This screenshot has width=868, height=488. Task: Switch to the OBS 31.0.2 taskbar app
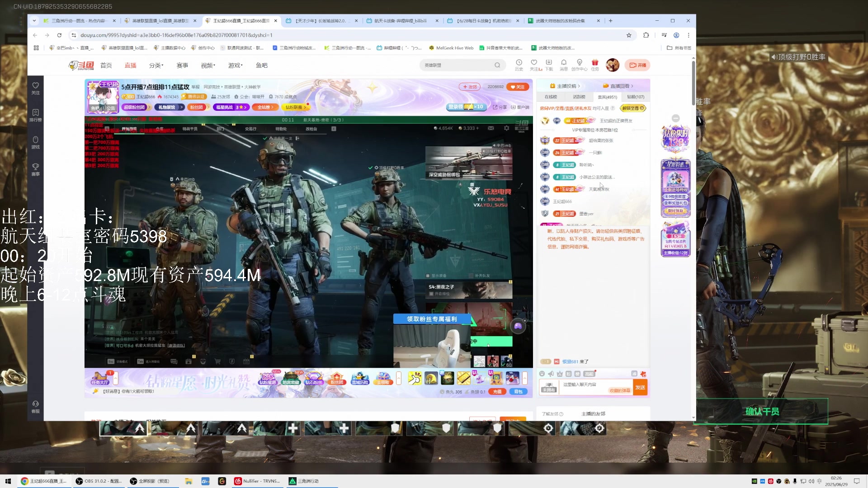pos(99,481)
